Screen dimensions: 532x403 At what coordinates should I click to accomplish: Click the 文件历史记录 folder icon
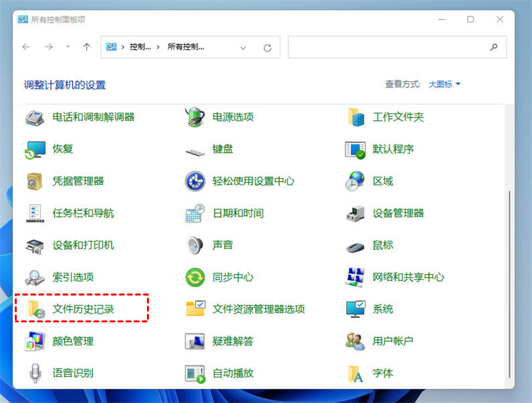pyautogui.click(x=37, y=309)
